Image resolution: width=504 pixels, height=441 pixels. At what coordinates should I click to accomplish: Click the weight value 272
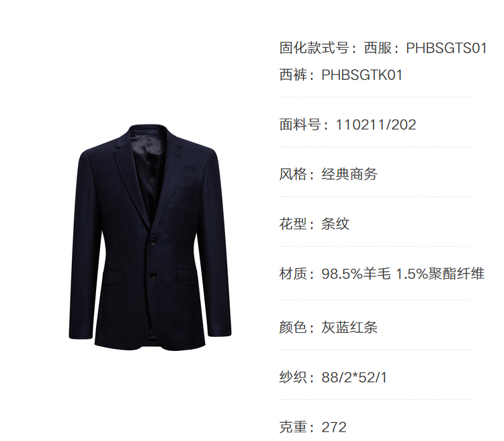click(x=334, y=428)
